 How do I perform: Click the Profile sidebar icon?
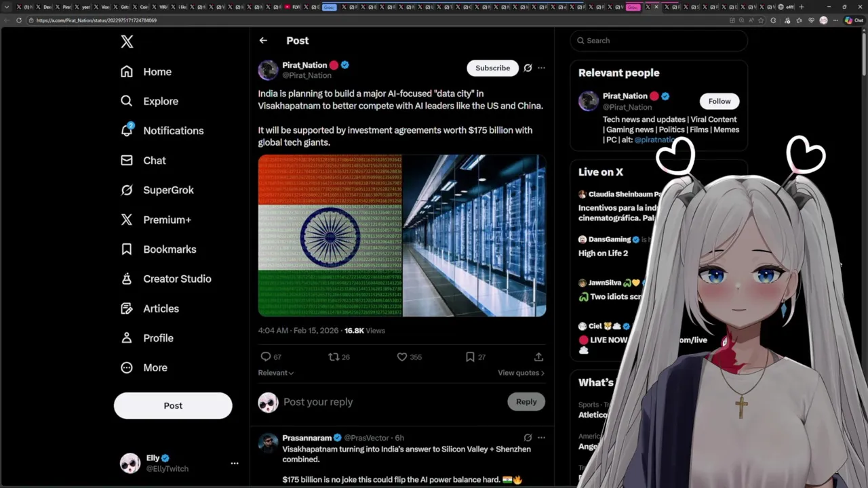tap(126, 338)
